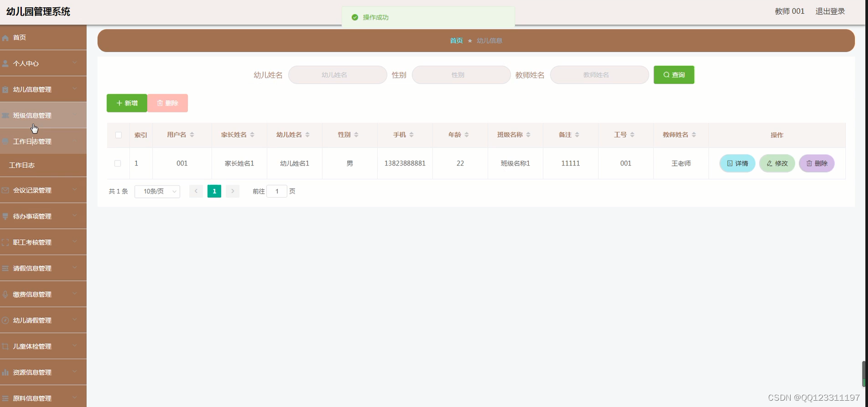Expand the 待办事项管理 menu chevron
The height and width of the screenshot is (407, 868).
coord(75,216)
